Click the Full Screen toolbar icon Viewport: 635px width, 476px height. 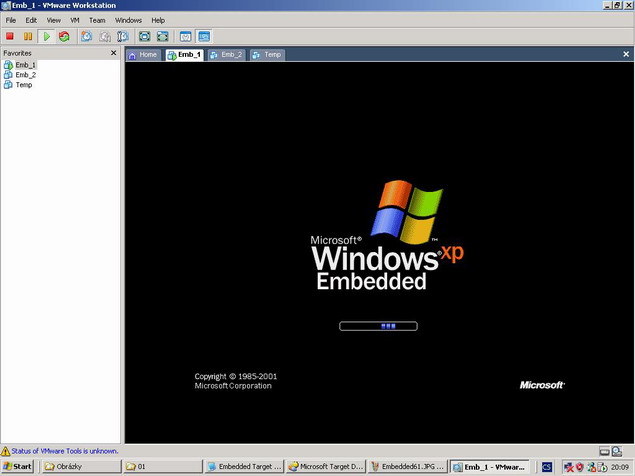coord(145,36)
